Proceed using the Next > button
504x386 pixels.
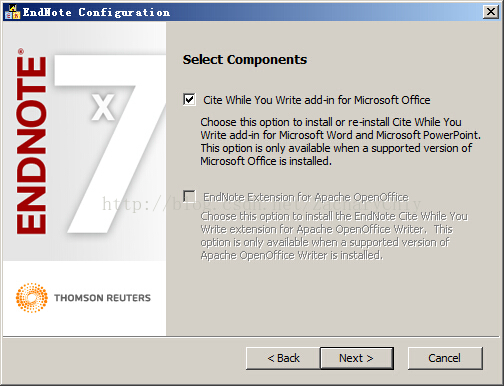357,358
